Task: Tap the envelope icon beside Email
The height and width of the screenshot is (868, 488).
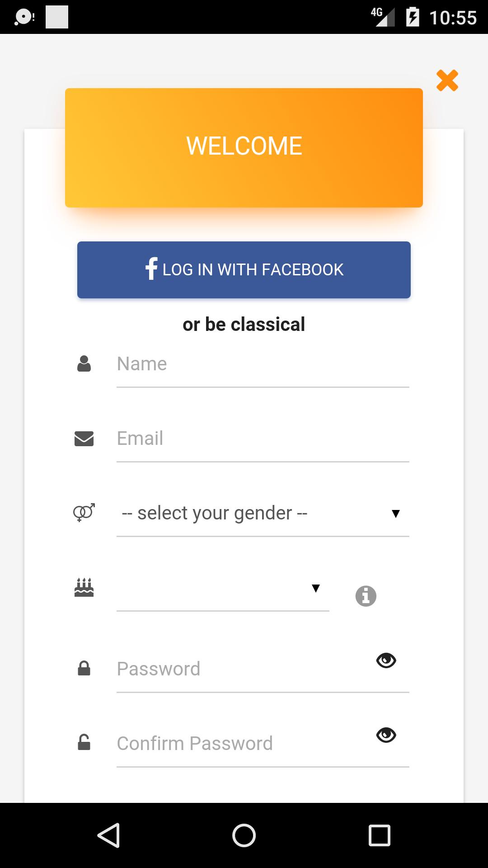Action: 84,439
